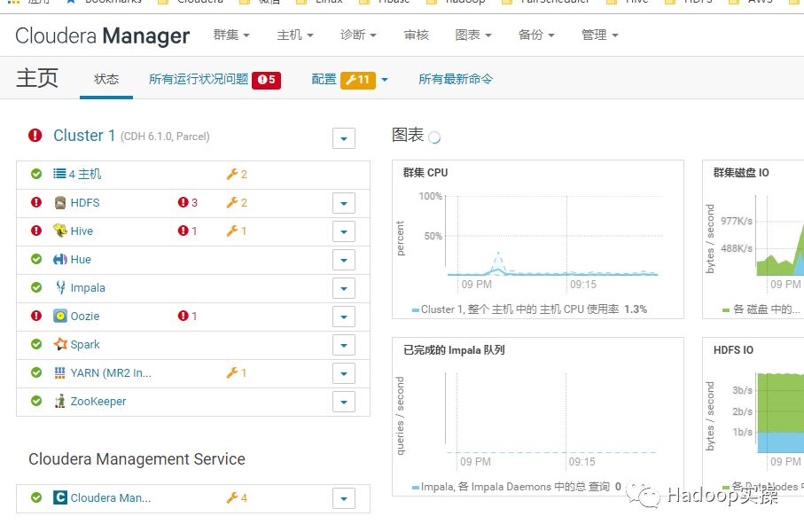Click the Hive bee service icon

pos(60,231)
